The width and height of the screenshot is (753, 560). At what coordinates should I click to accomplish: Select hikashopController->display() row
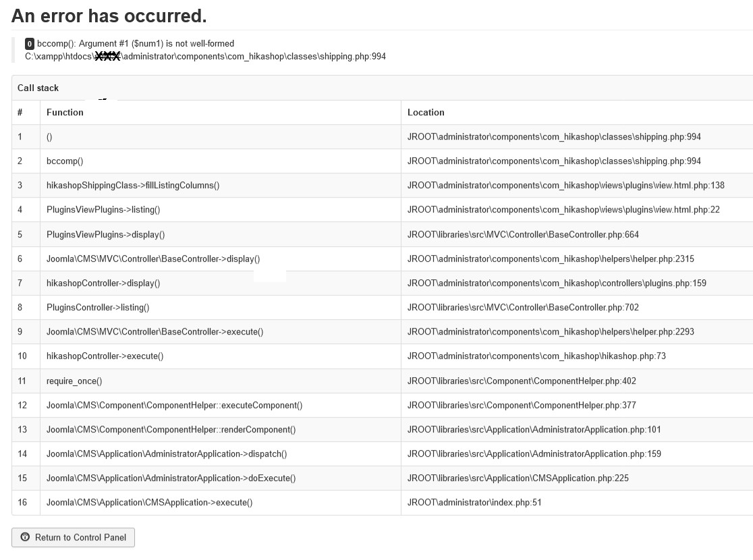coord(383,283)
